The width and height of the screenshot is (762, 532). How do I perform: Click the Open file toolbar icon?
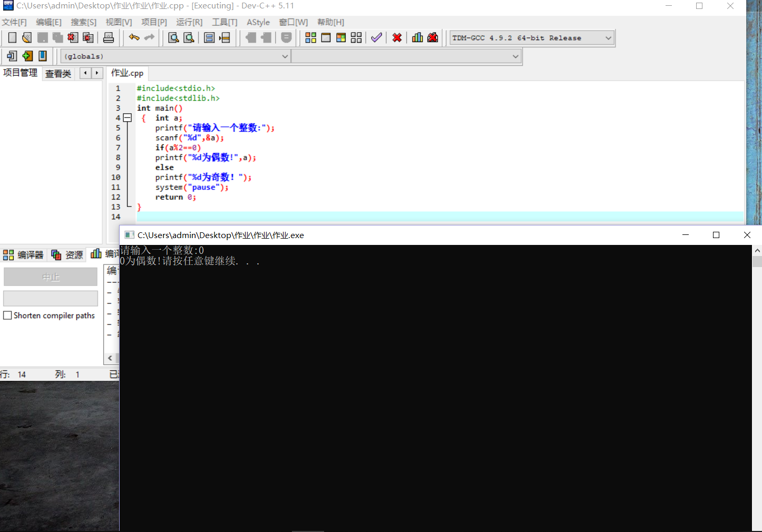click(27, 38)
